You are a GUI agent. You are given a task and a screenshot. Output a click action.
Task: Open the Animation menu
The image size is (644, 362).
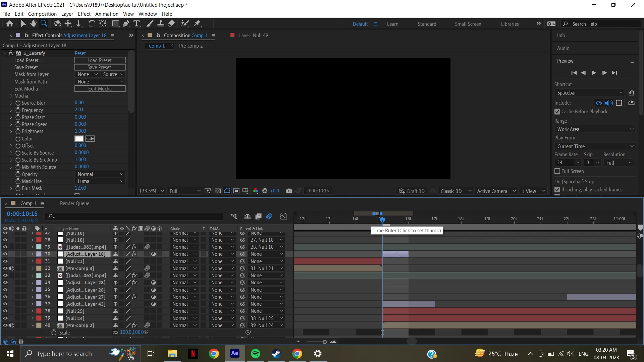coord(106,14)
